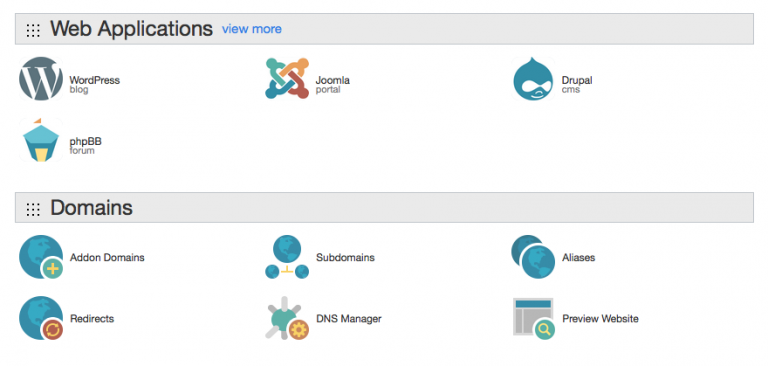
Task: Follow the "view more" link
Action: (252, 29)
